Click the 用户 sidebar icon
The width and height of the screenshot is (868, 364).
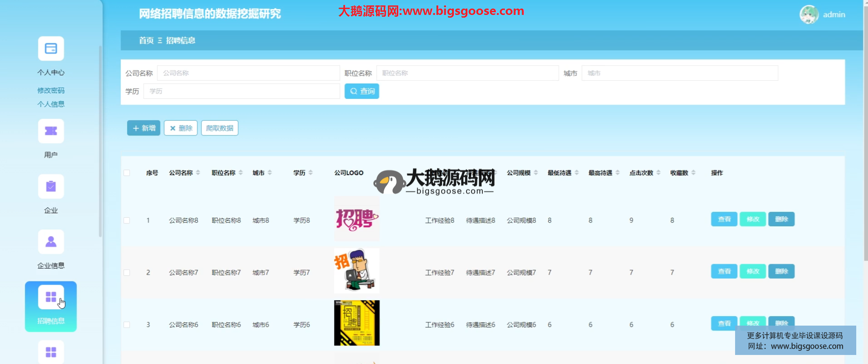[51, 131]
